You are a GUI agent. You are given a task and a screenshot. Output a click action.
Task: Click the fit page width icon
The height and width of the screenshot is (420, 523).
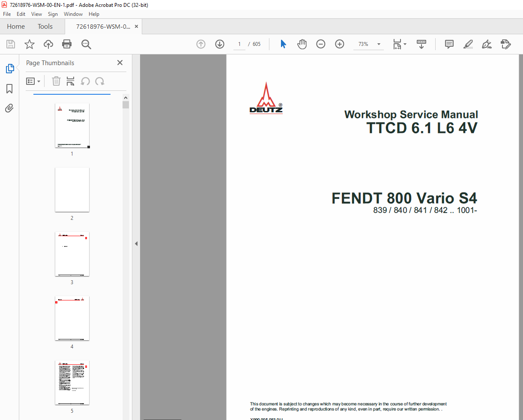pos(397,44)
